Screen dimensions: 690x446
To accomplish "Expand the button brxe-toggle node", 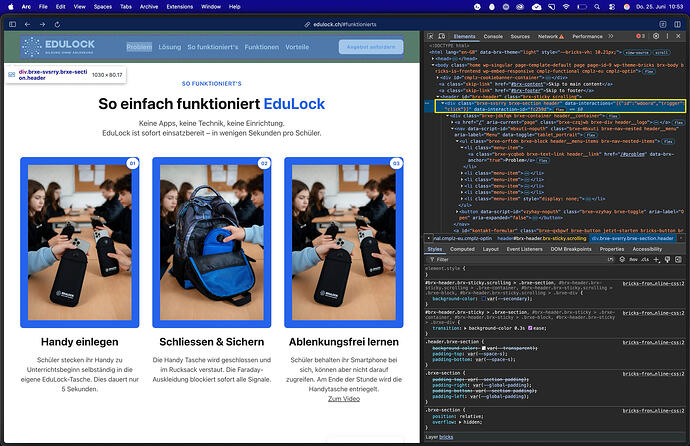I will point(457,212).
